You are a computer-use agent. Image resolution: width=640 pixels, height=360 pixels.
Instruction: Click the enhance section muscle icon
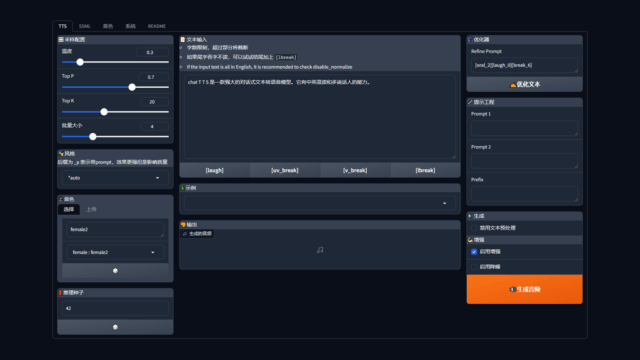click(x=470, y=240)
